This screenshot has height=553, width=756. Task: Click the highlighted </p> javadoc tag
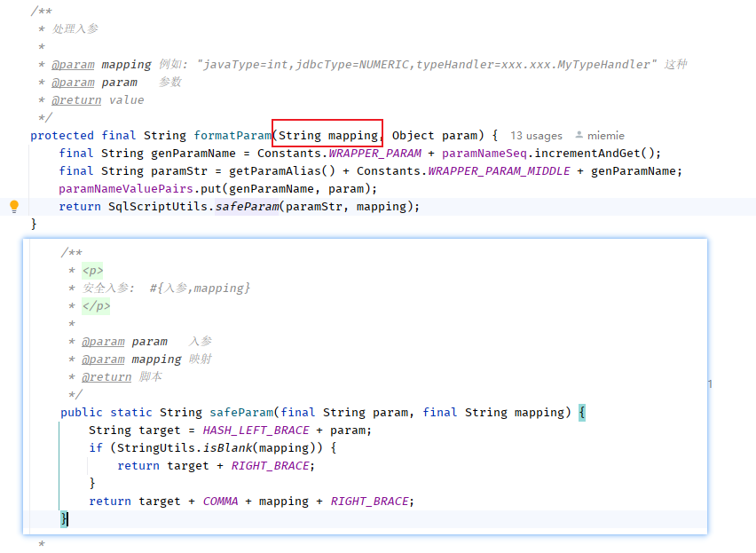point(96,306)
